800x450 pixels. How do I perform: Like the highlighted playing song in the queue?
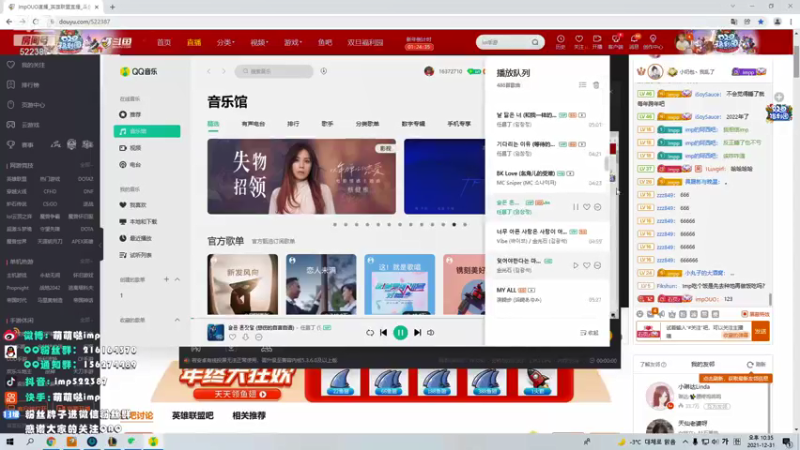pos(587,207)
